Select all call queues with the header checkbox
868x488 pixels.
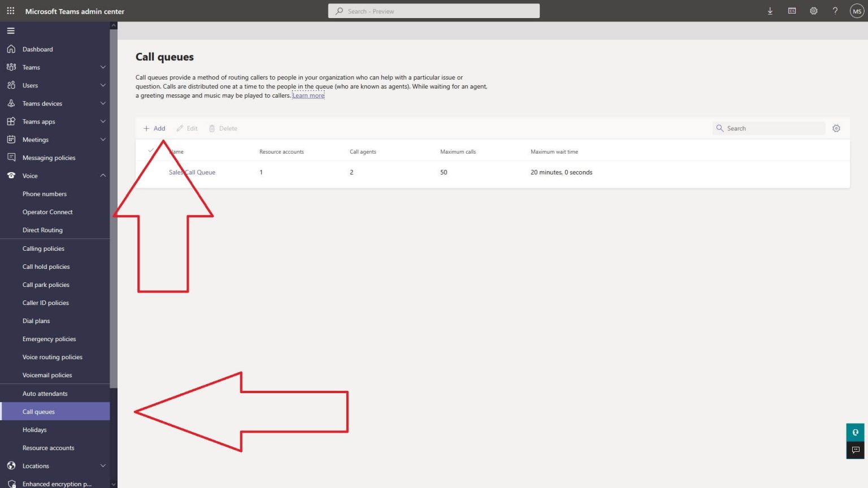tap(151, 151)
